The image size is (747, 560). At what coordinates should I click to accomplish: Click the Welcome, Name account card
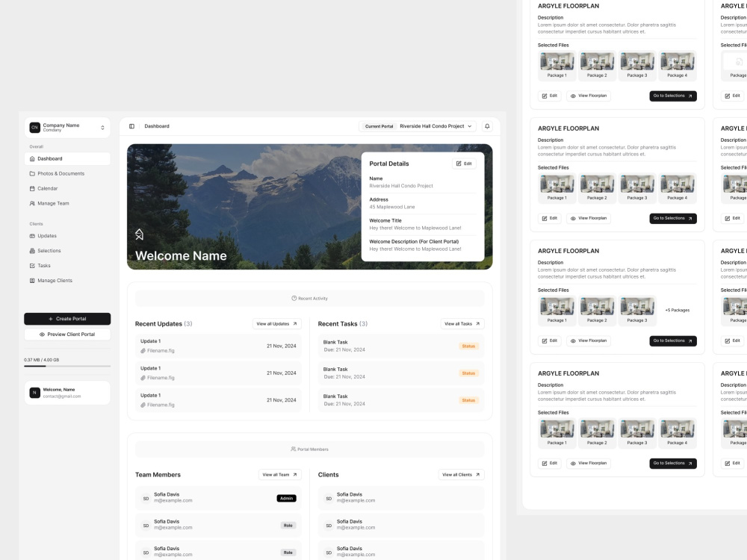click(x=67, y=393)
